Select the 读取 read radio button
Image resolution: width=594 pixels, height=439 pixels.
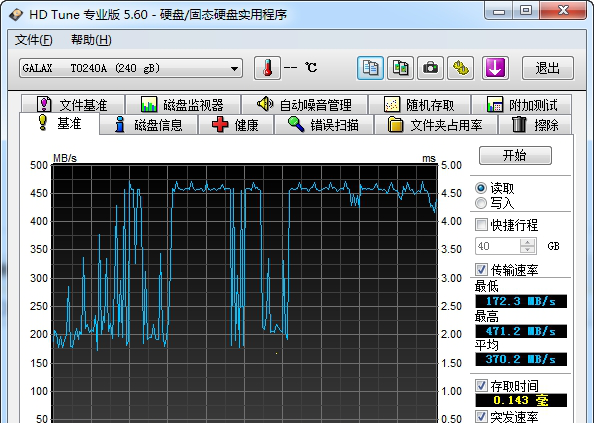pyautogui.click(x=481, y=188)
